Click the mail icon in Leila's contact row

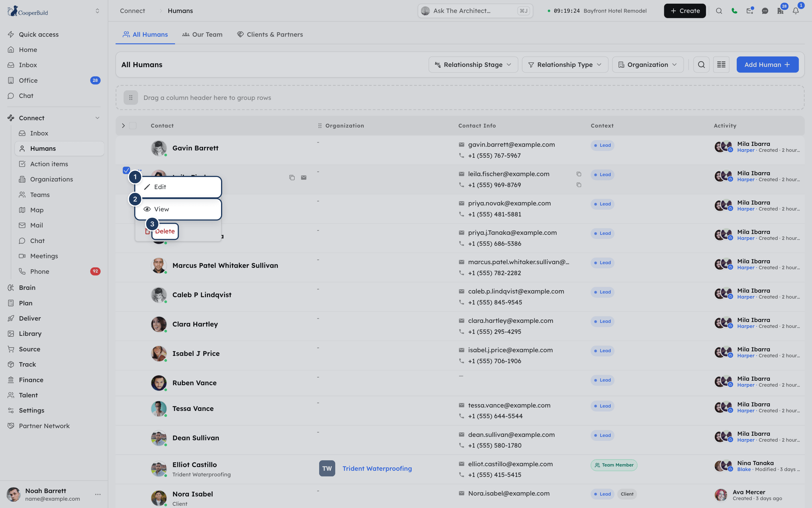304,178
